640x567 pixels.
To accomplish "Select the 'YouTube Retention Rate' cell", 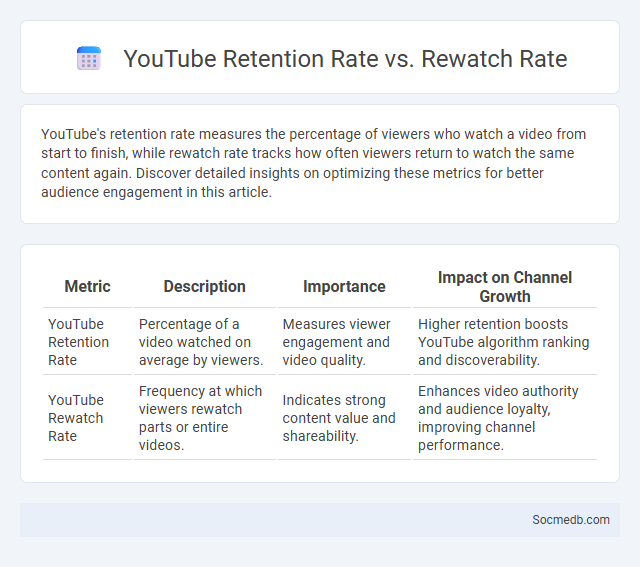I will [x=87, y=342].
